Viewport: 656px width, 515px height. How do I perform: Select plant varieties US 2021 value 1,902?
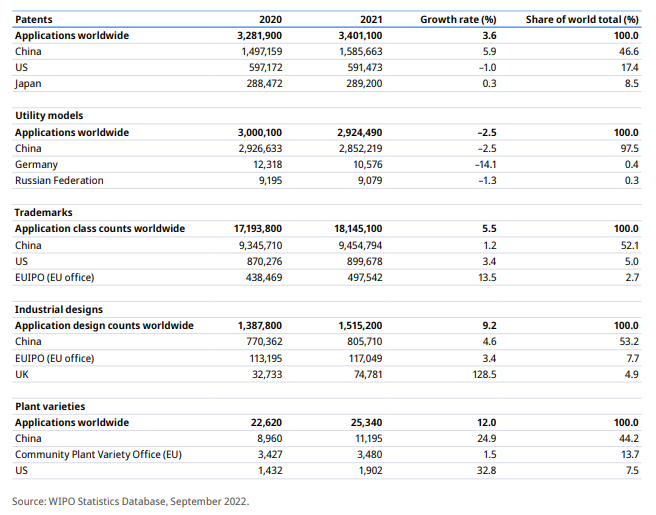(370, 470)
